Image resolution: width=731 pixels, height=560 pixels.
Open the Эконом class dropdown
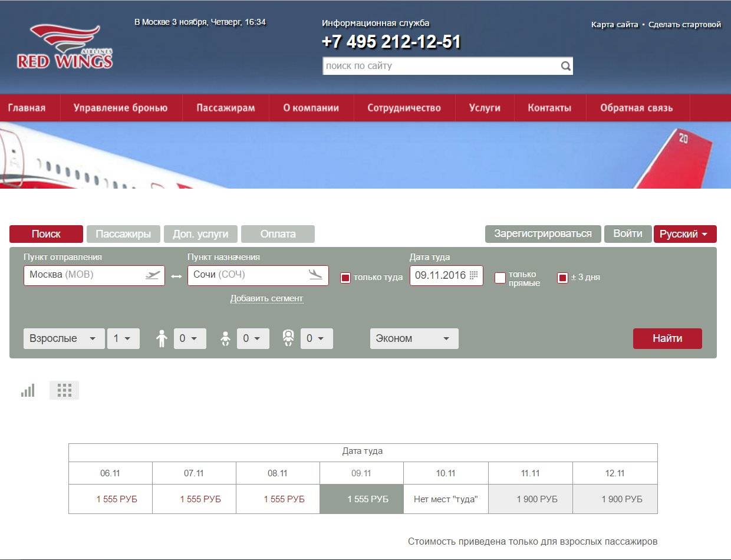pyautogui.click(x=414, y=339)
